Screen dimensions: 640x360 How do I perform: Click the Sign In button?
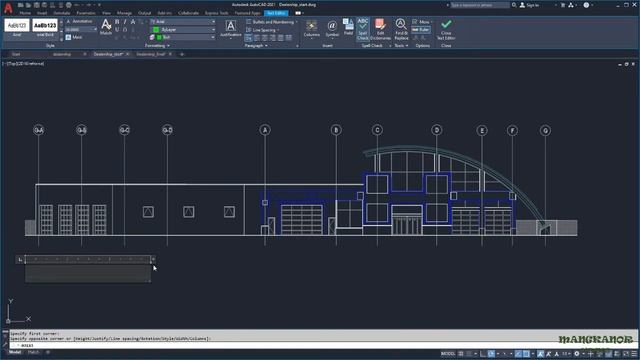529,5
